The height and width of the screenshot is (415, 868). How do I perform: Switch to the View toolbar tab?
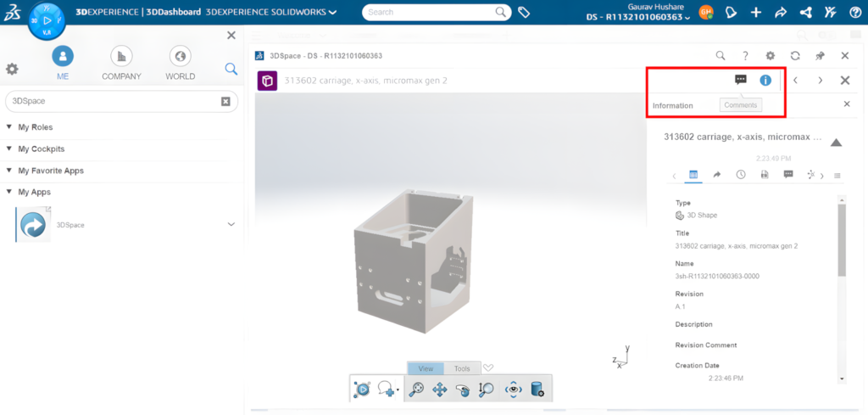pos(426,368)
